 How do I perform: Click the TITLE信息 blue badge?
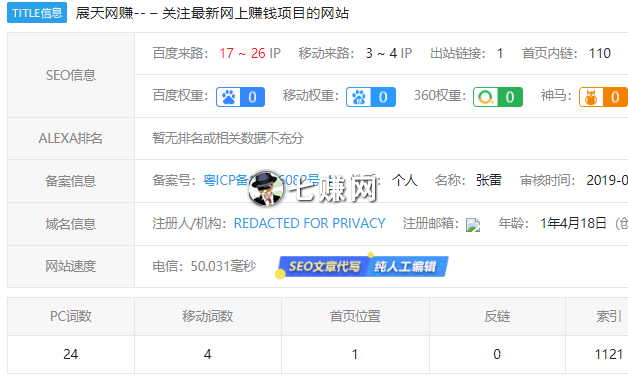37,13
